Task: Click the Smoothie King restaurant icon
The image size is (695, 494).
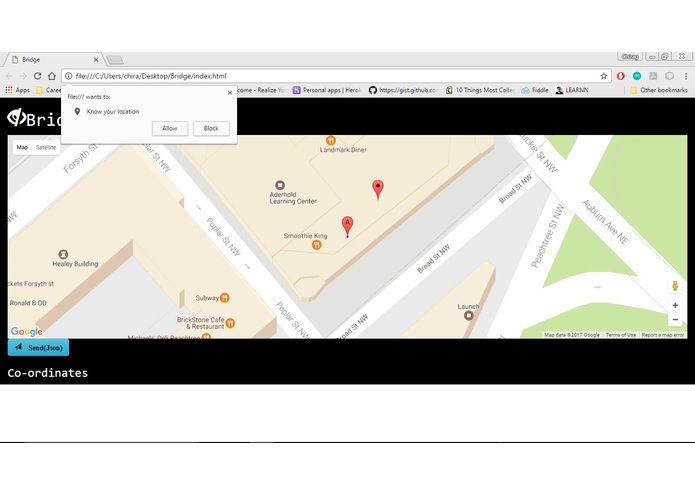Action: tap(316, 245)
